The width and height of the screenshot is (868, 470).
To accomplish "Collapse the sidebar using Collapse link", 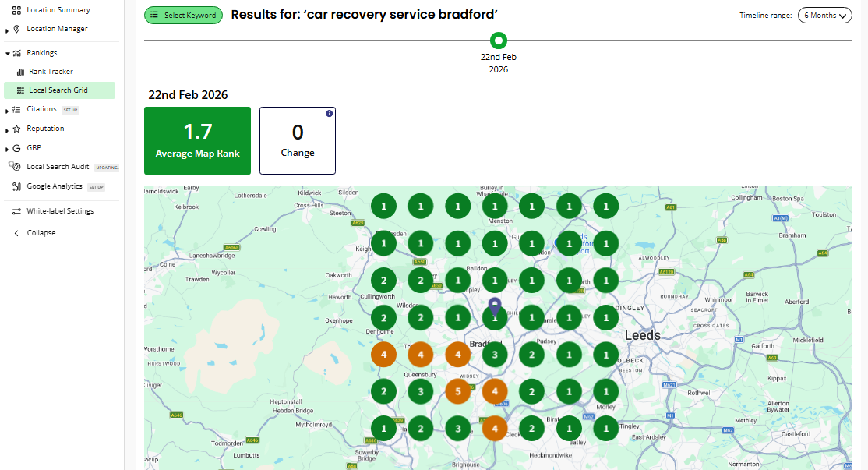I will (41, 233).
